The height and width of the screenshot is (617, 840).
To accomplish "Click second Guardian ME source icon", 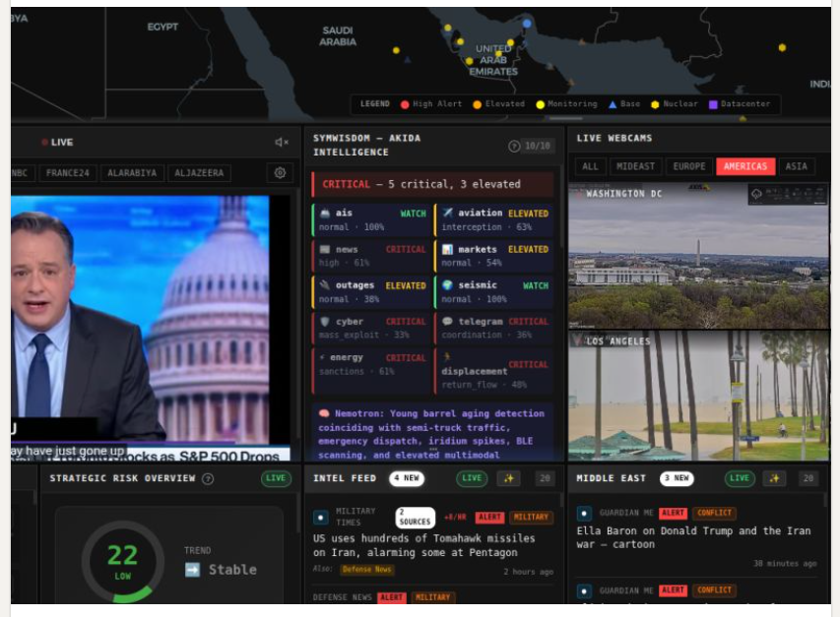I will click(584, 590).
